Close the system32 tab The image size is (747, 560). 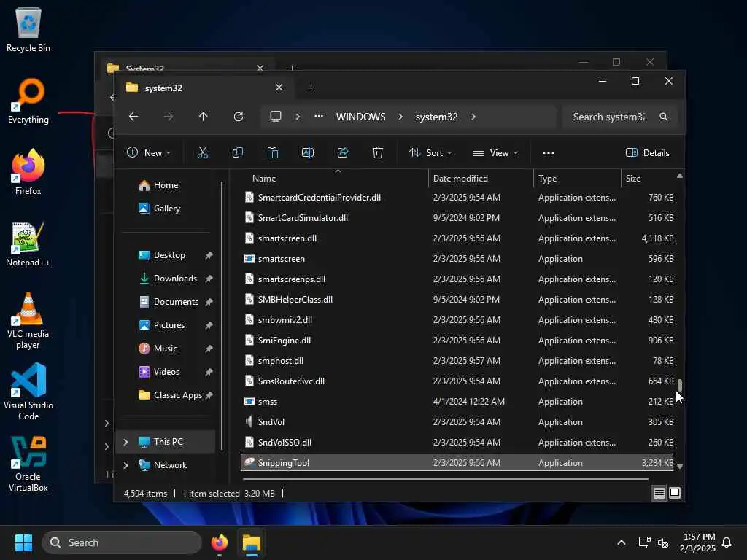(x=279, y=87)
